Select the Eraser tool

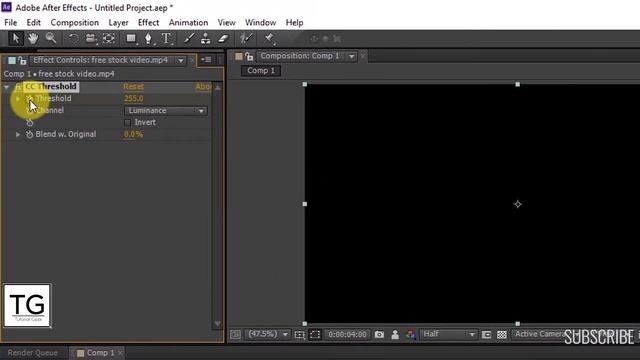point(224,39)
